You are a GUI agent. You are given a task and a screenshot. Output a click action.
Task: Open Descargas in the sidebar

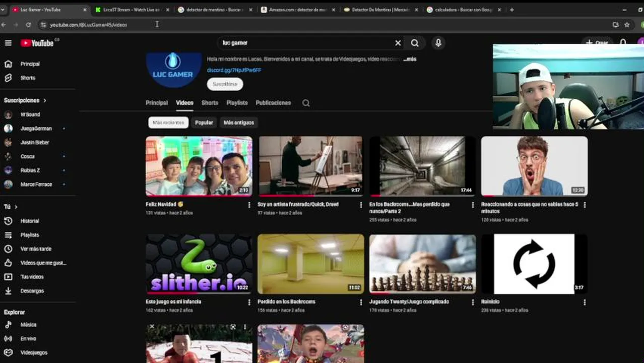[32, 291]
